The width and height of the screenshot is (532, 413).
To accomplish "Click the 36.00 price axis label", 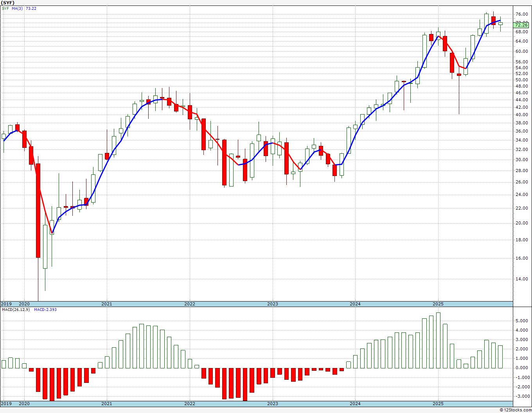I will 522,131.
